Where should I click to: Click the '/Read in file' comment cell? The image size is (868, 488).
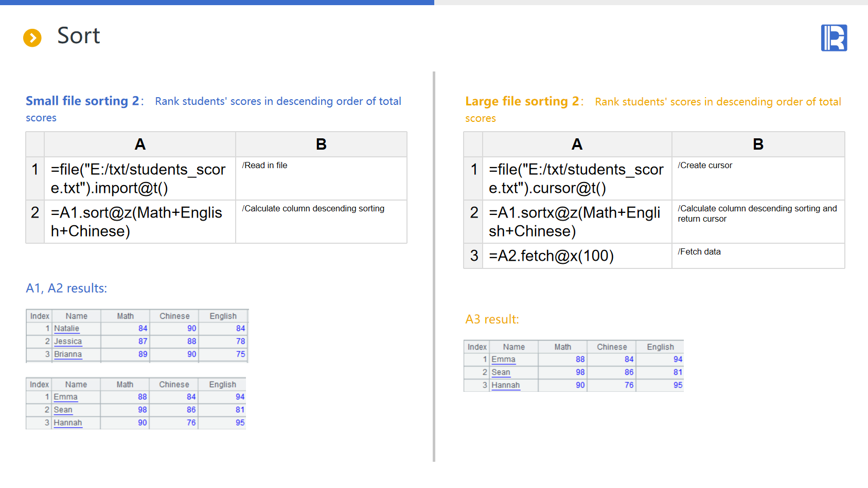[321, 178]
